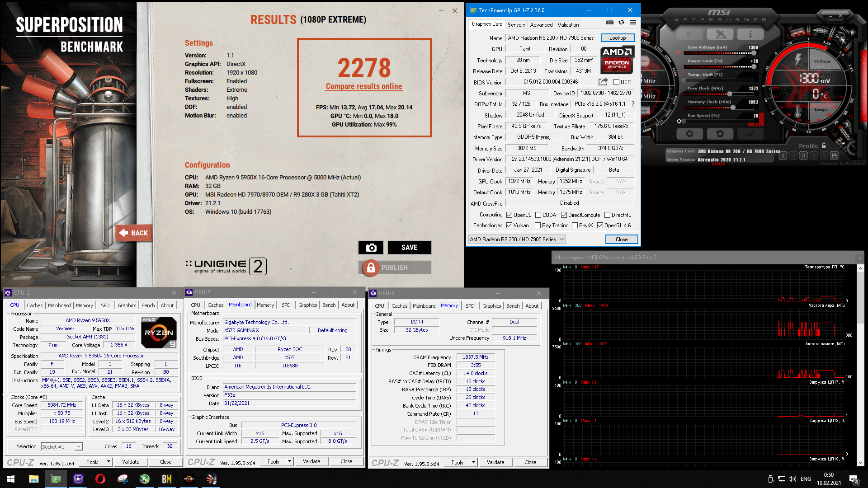868x488 pixels.
Task: Open the notification center tray icon
Action: pos(854,479)
